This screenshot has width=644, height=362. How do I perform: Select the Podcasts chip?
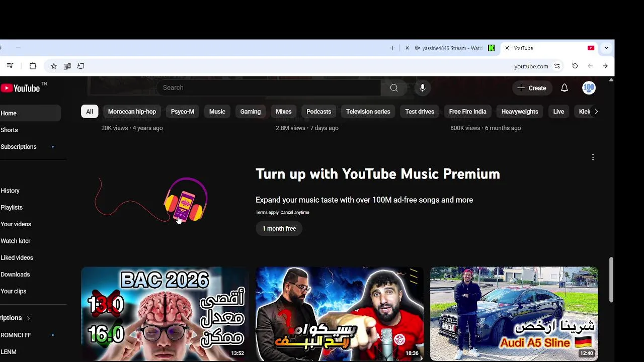pos(319,112)
